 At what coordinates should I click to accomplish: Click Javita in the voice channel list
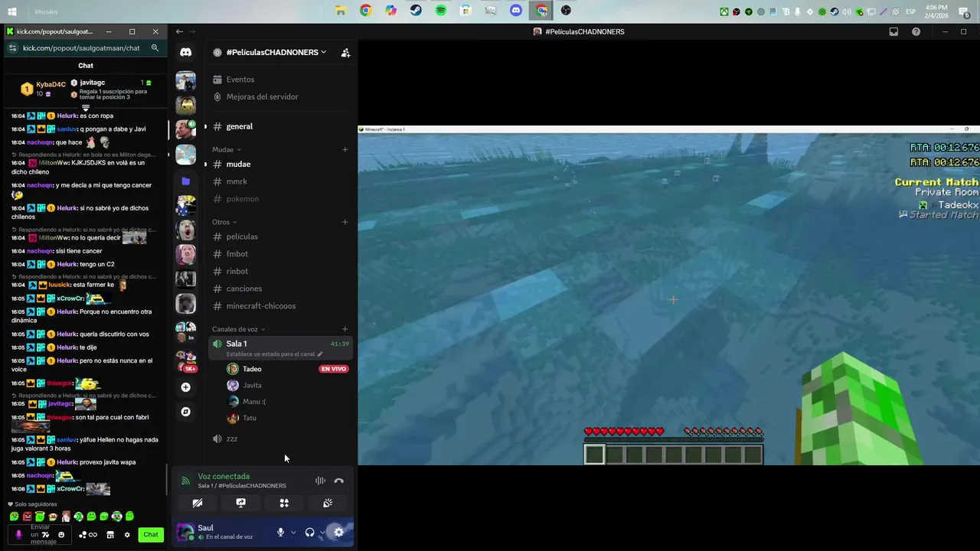(x=252, y=386)
